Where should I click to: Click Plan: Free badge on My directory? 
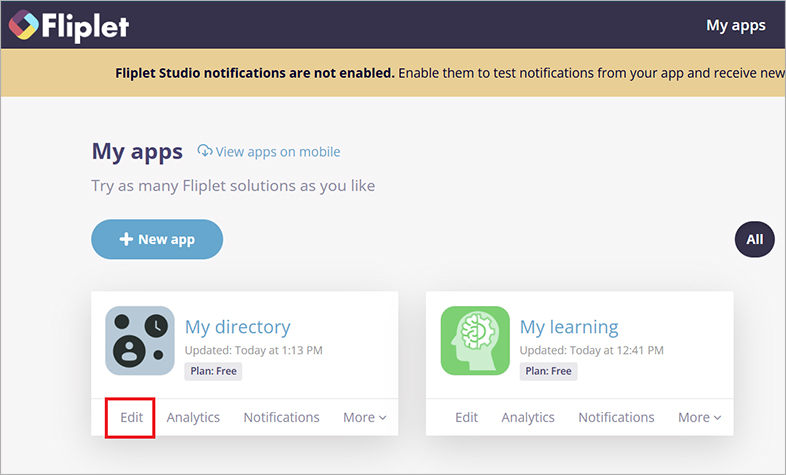(213, 371)
